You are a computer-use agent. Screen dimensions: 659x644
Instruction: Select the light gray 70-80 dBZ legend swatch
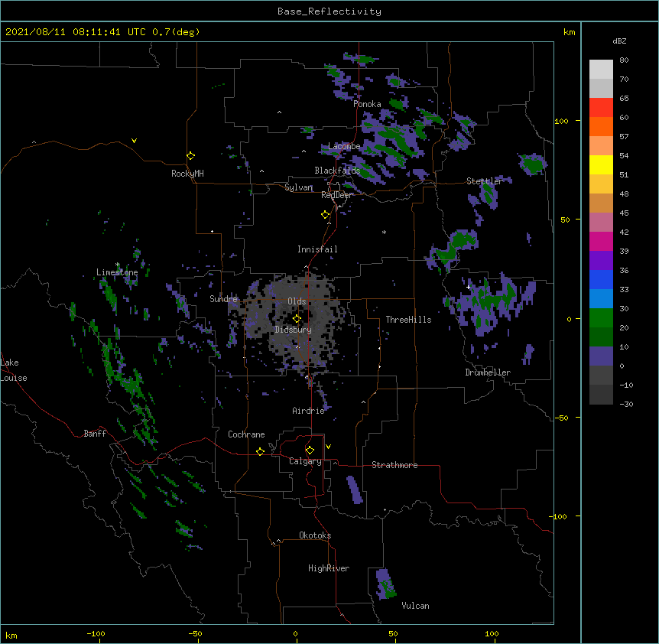tap(601, 69)
